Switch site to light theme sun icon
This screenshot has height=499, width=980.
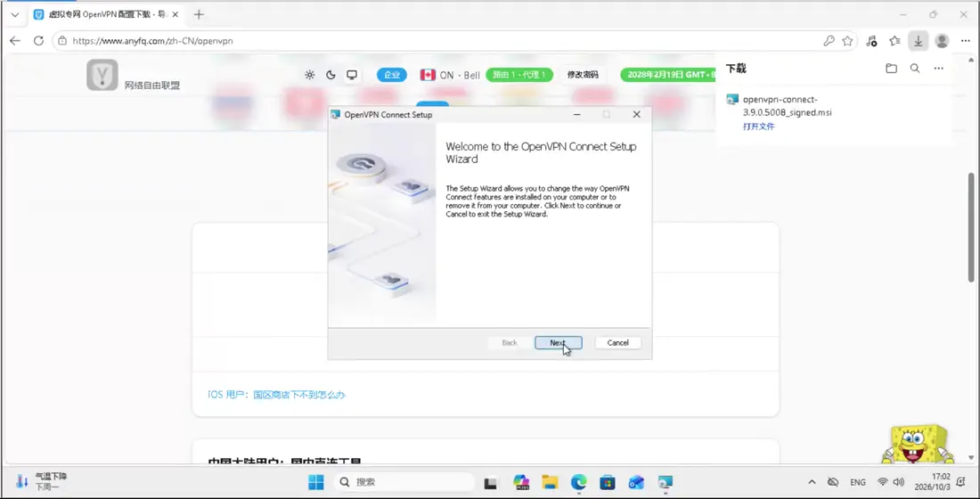pos(309,75)
